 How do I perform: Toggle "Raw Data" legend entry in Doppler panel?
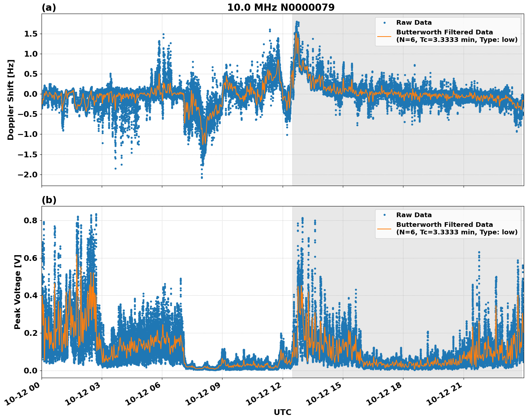pos(414,23)
